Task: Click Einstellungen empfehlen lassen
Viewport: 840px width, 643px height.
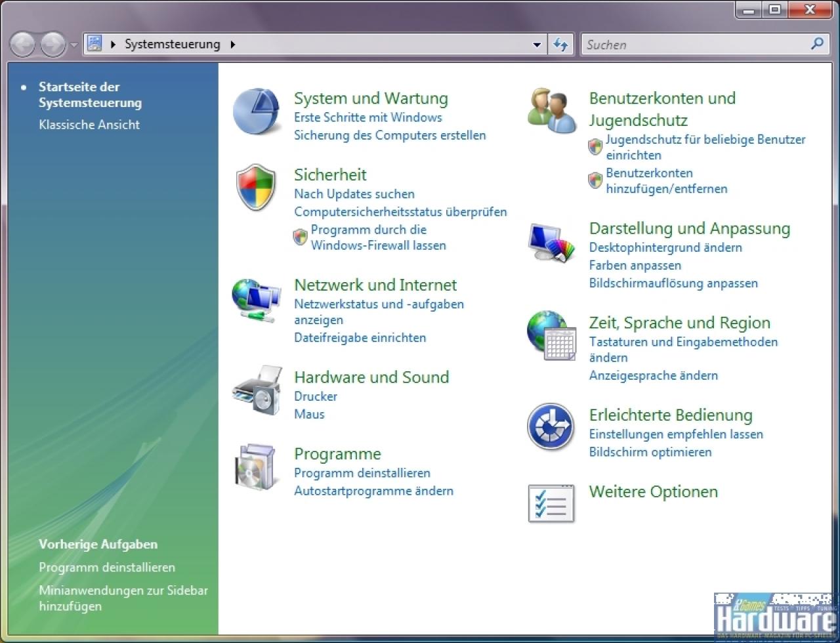Action: tap(676, 434)
